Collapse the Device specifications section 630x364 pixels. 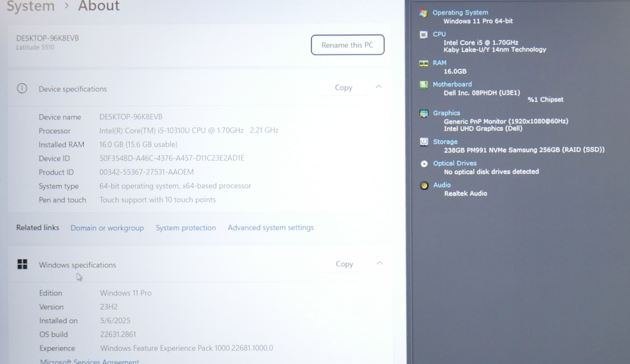pos(379,87)
